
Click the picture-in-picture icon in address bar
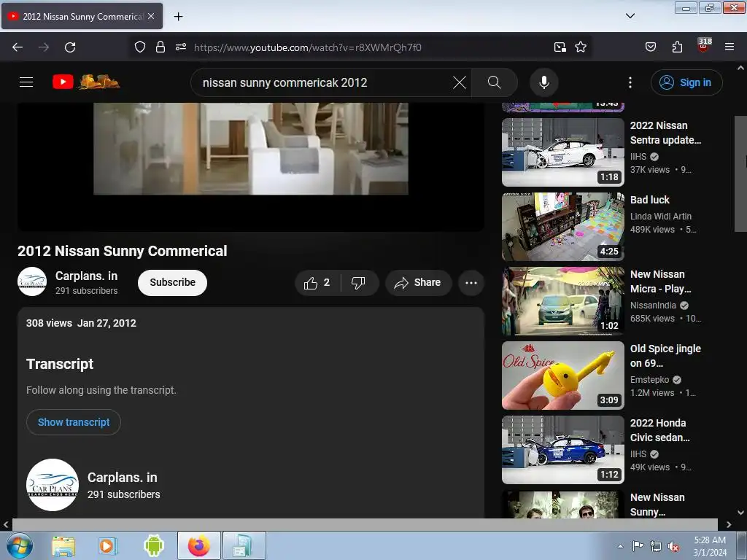click(560, 47)
